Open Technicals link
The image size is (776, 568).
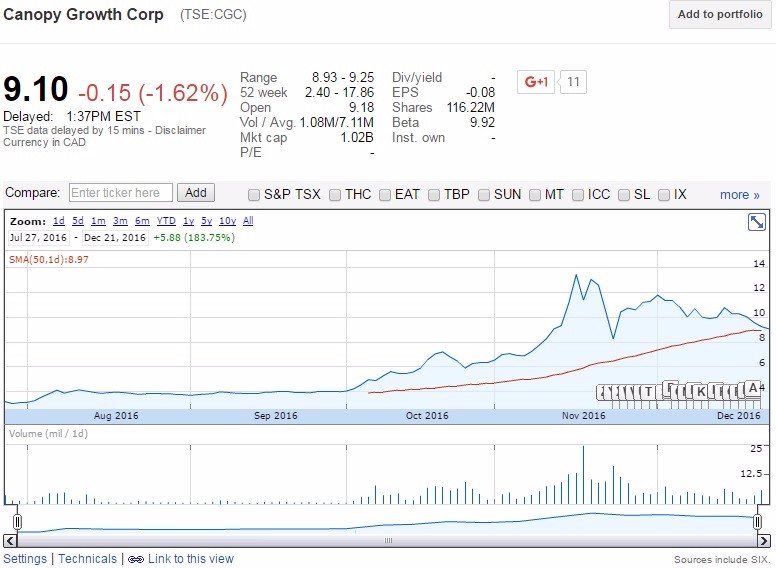pyautogui.click(x=88, y=559)
